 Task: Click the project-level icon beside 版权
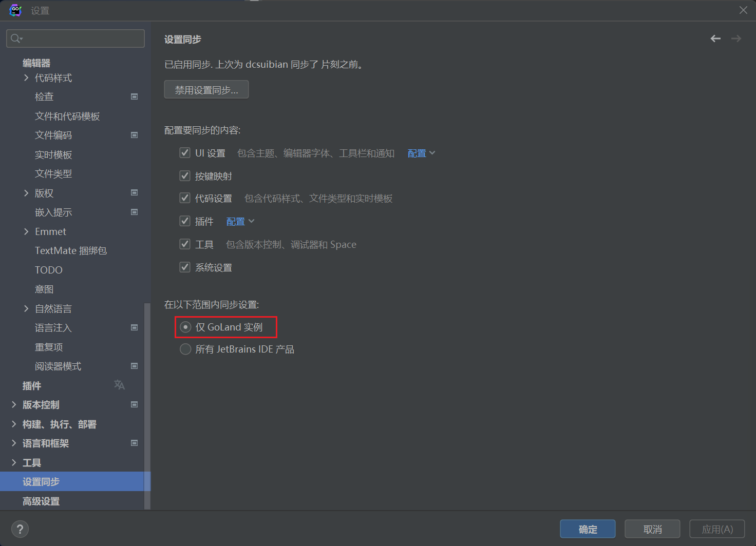pos(135,193)
